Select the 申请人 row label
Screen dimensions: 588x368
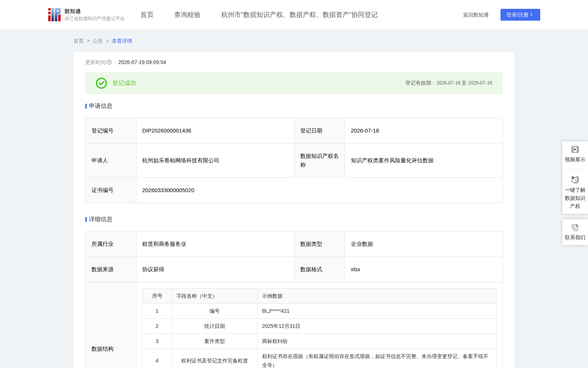pos(100,160)
